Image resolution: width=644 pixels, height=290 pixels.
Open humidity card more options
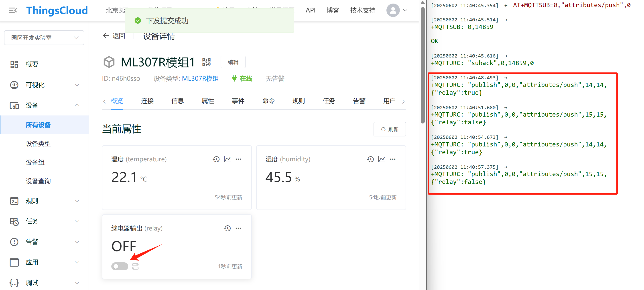coord(393,159)
